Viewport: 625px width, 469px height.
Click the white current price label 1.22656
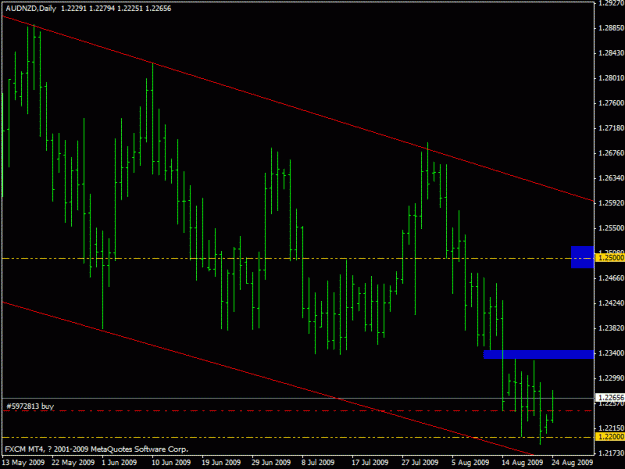610,397
